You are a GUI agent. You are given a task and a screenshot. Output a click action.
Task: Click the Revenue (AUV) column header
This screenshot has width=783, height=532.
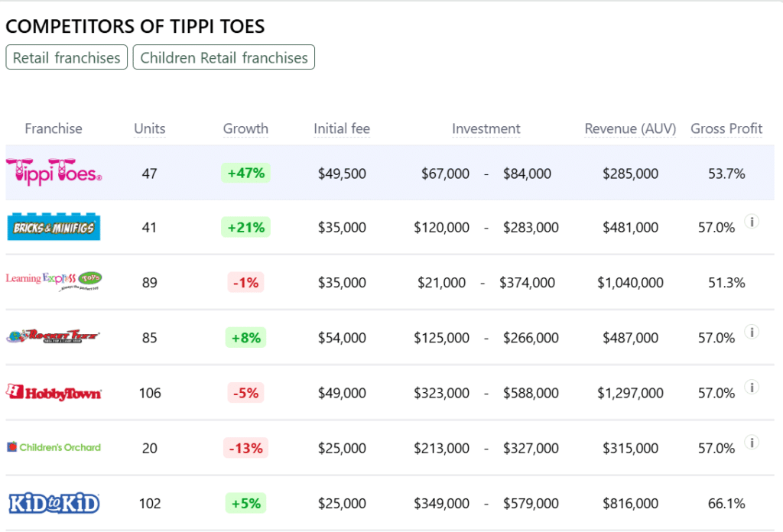630,128
